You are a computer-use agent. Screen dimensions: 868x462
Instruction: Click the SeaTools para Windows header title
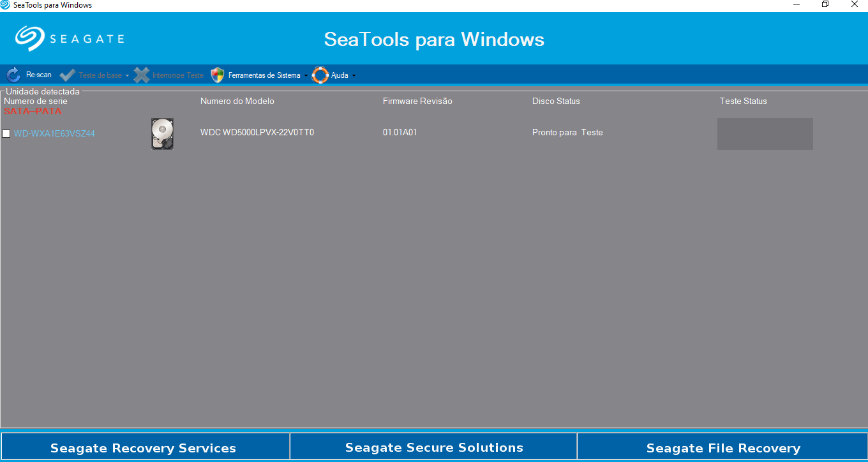point(434,40)
